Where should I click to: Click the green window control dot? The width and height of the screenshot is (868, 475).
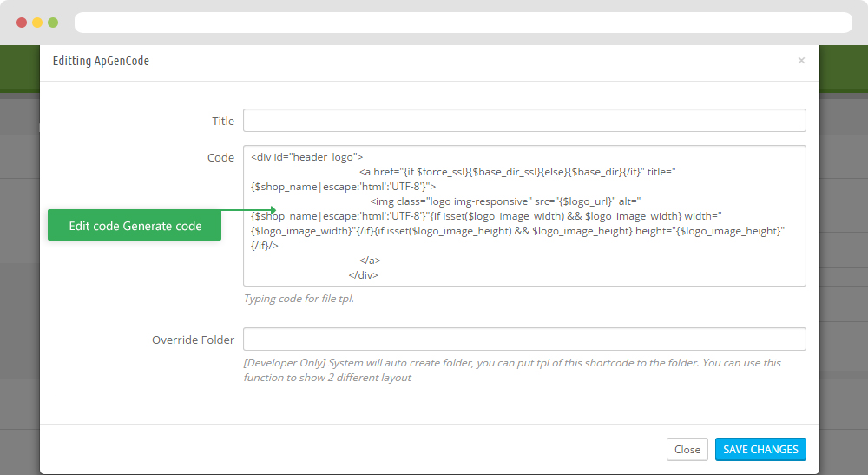tap(53, 23)
